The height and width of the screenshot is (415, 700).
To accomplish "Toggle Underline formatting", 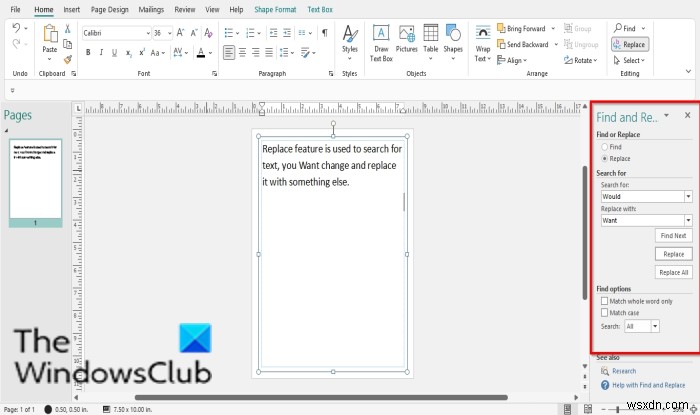I will pyautogui.click(x=114, y=53).
